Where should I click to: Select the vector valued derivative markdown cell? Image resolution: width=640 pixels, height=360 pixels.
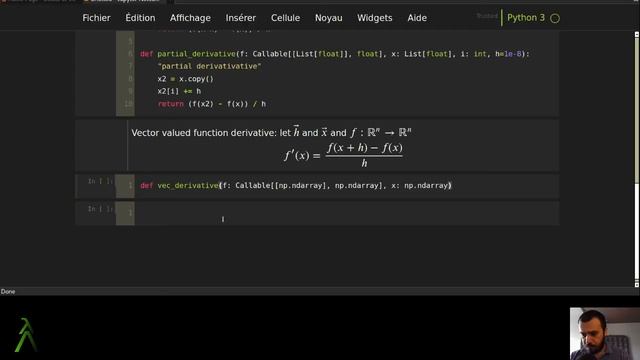316,145
